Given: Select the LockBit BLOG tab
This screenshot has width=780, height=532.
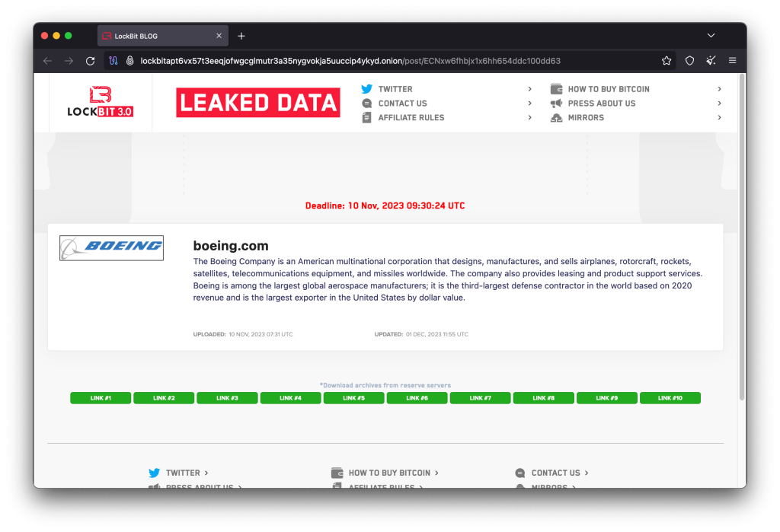Looking at the screenshot, I should pyautogui.click(x=163, y=36).
